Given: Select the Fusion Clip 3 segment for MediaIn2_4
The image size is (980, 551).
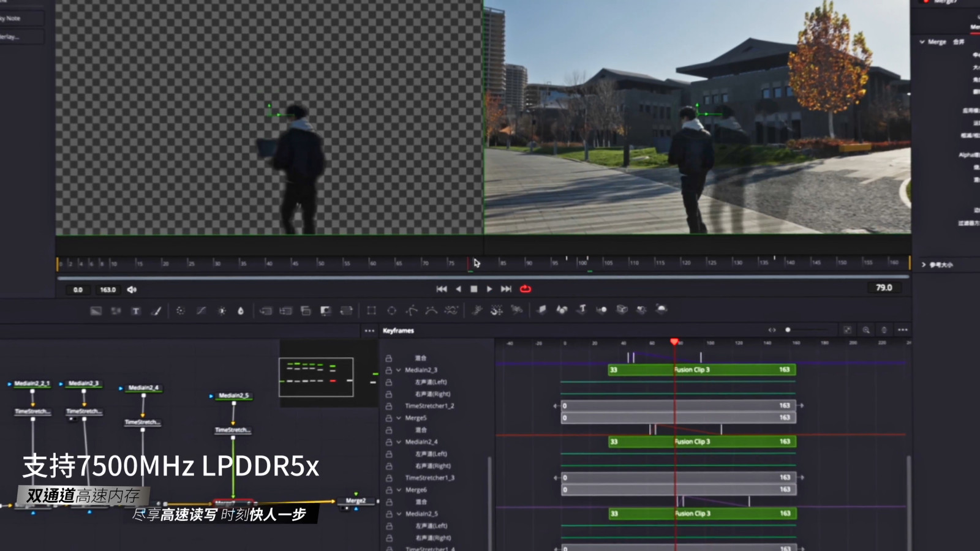Looking at the screenshot, I should (702, 441).
